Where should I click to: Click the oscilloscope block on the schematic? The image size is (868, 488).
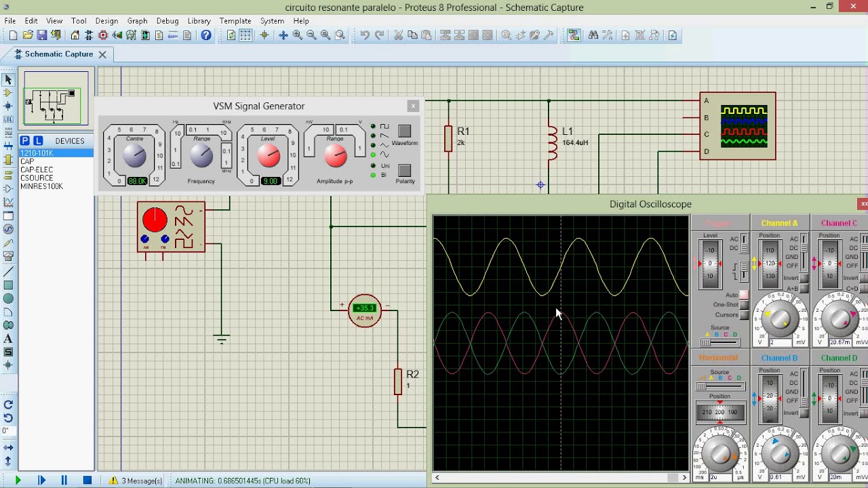click(738, 126)
